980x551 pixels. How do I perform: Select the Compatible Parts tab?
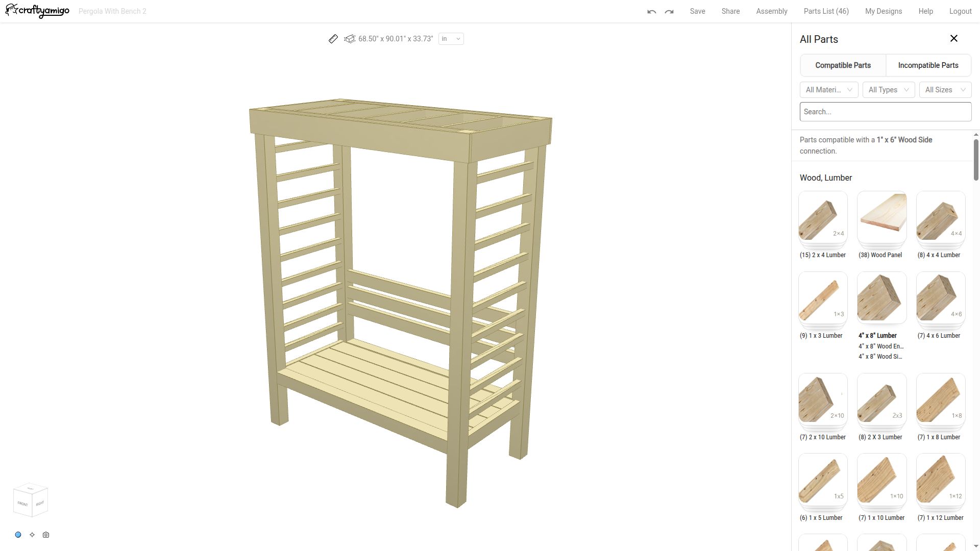tap(843, 65)
